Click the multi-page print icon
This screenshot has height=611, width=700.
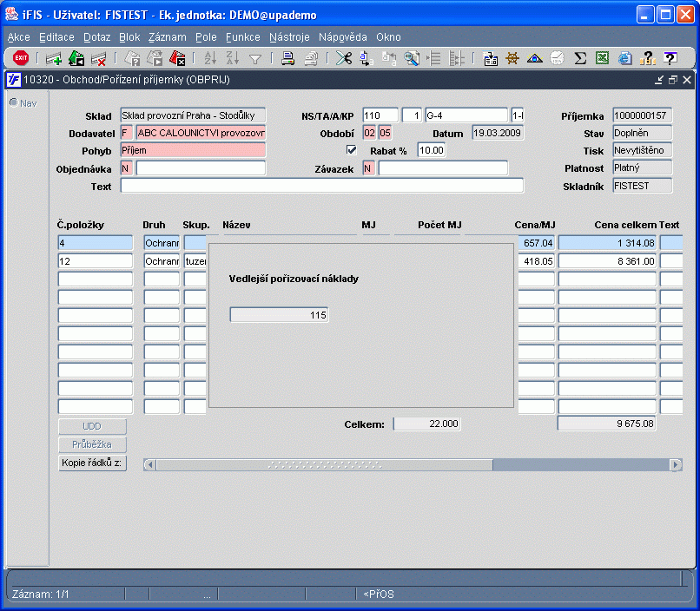pyautogui.click(x=311, y=58)
